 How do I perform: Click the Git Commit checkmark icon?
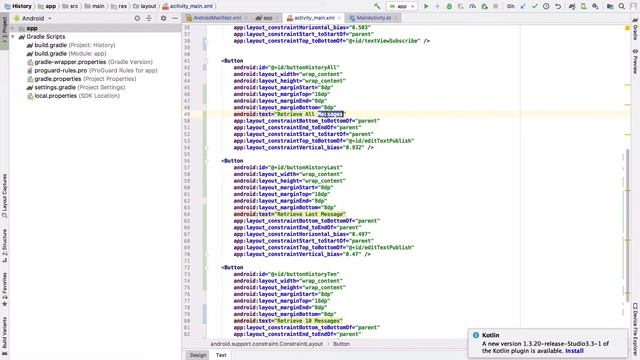pyautogui.click(x=534, y=6)
